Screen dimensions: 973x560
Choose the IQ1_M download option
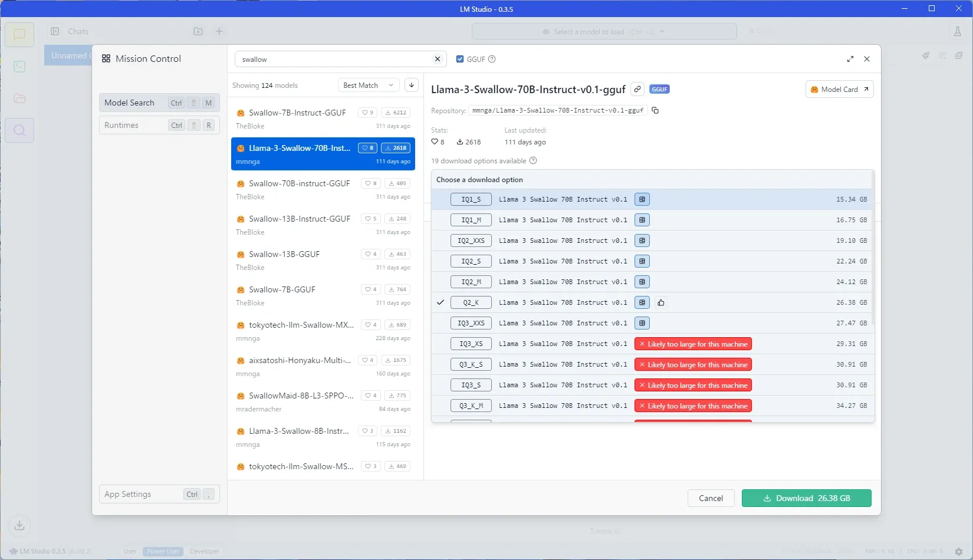click(652, 220)
